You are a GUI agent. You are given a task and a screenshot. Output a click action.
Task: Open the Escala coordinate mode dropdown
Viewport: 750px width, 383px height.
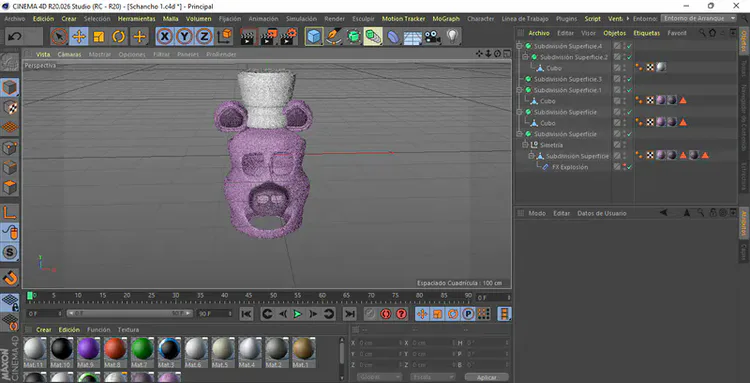click(x=432, y=377)
